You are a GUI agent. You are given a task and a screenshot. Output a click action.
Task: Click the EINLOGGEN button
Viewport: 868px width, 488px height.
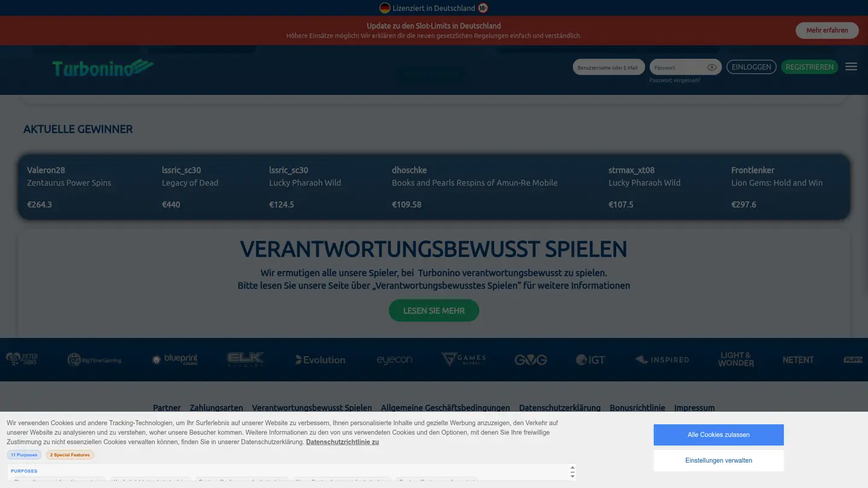(x=751, y=67)
